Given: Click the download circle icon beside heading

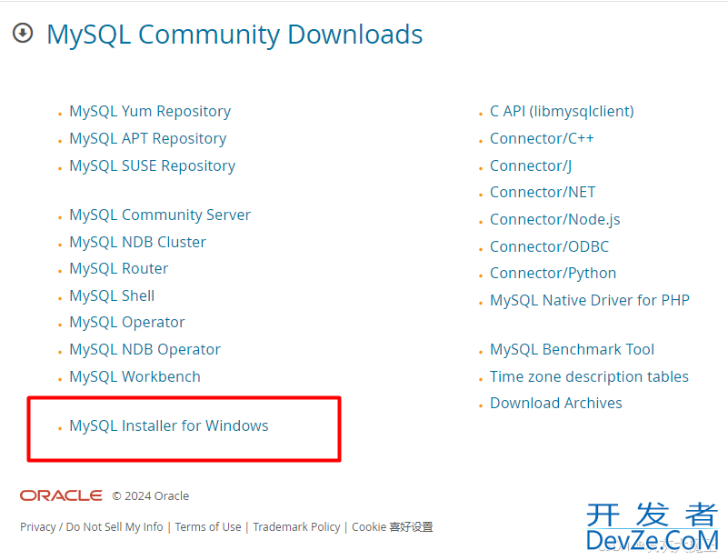Looking at the screenshot, I should pyautogui.click(x=23, y=33).
